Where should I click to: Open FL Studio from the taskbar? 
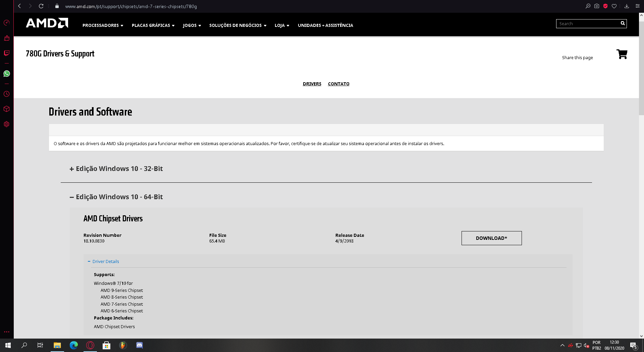(123, 345)
